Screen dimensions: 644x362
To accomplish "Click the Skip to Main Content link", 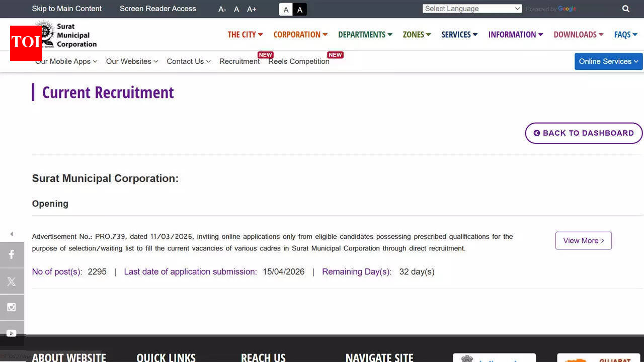I will 66,9.
